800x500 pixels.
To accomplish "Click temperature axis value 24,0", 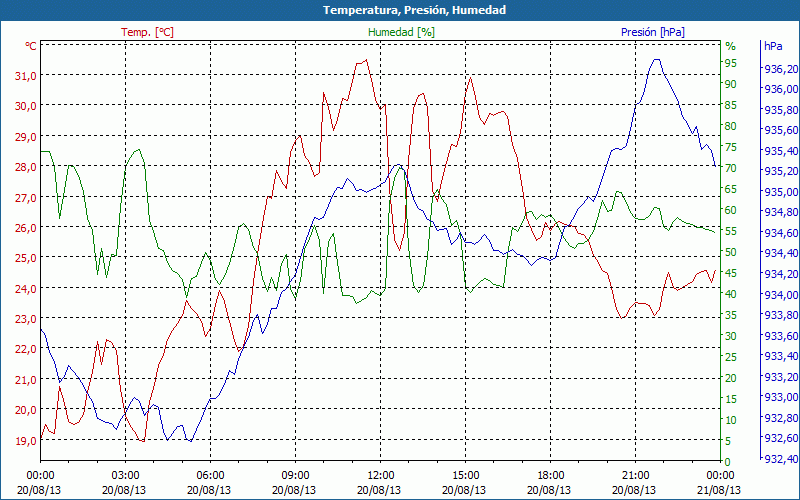I will point(26,288).
